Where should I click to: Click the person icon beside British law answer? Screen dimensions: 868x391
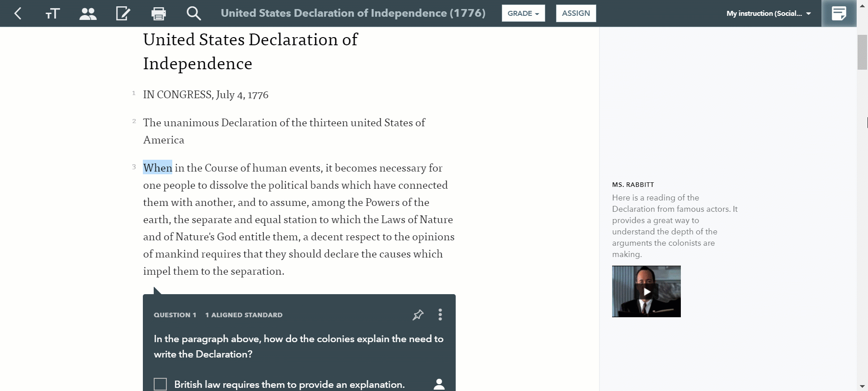[x=439, y=384]
